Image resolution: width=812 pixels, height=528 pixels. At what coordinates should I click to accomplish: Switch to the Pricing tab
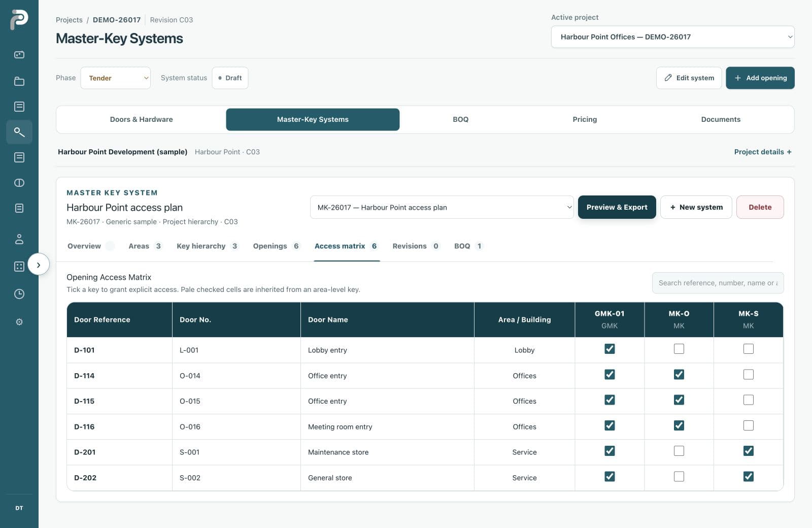[585, 119]
